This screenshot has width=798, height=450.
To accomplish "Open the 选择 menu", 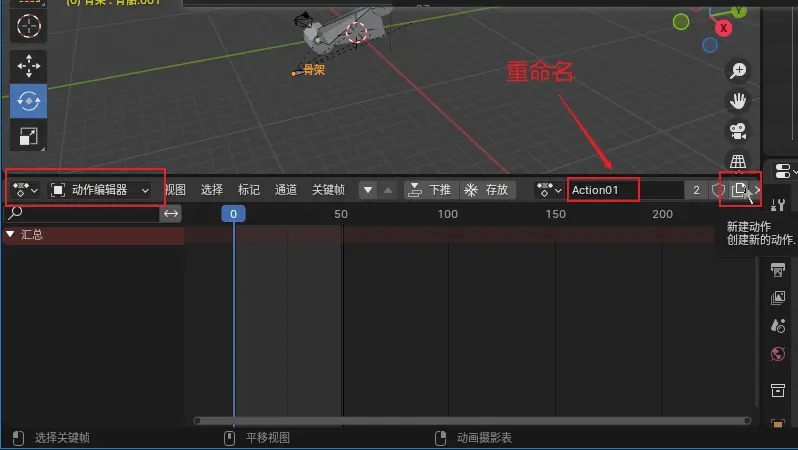I will (x=212, y=190).
